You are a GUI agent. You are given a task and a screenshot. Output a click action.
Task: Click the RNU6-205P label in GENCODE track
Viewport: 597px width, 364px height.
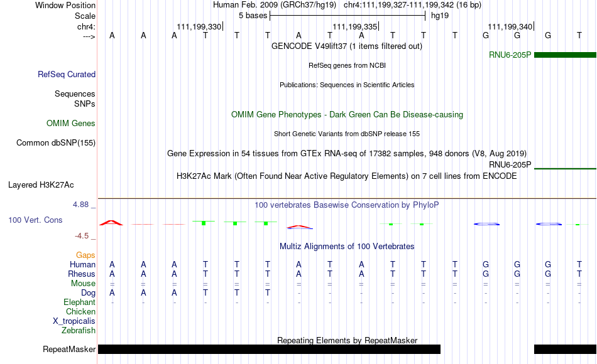510,55
